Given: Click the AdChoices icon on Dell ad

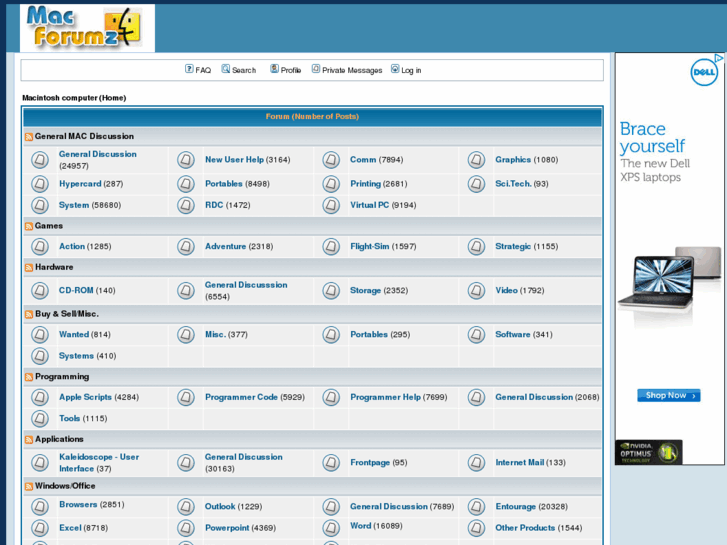Looking at the screenshot, I should (719, 58).
